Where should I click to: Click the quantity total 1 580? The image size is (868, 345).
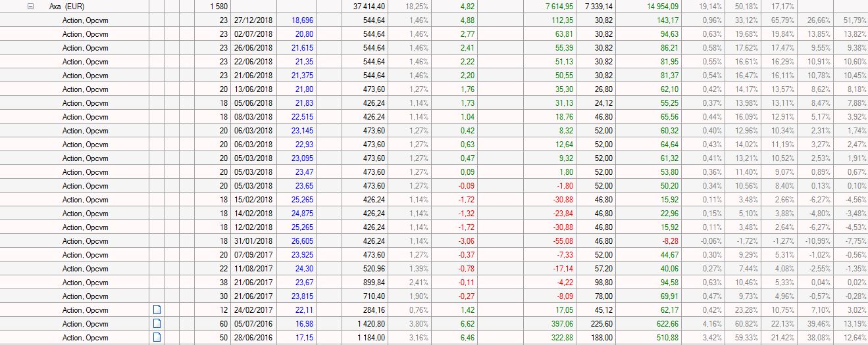(x=218, y=6)
